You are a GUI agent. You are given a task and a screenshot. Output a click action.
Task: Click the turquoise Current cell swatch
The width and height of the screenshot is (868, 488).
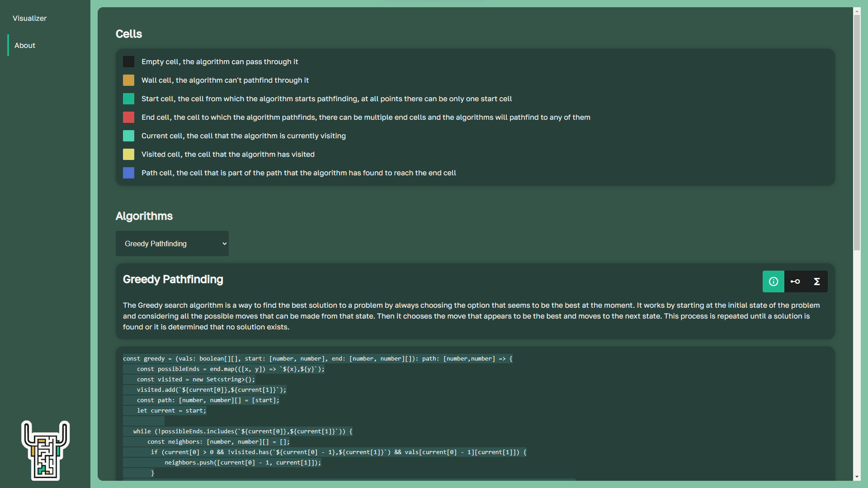[128, 136]
